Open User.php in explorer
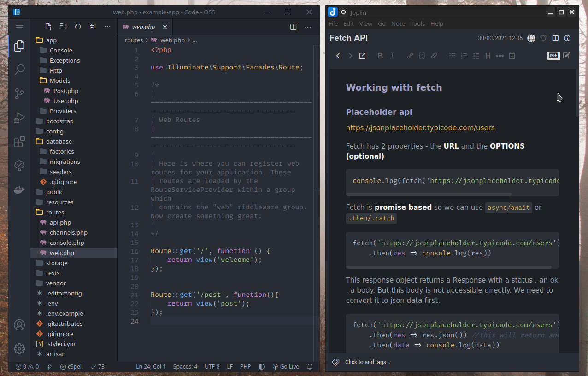This screenshot has height=376, width=588. click(65, 101)
